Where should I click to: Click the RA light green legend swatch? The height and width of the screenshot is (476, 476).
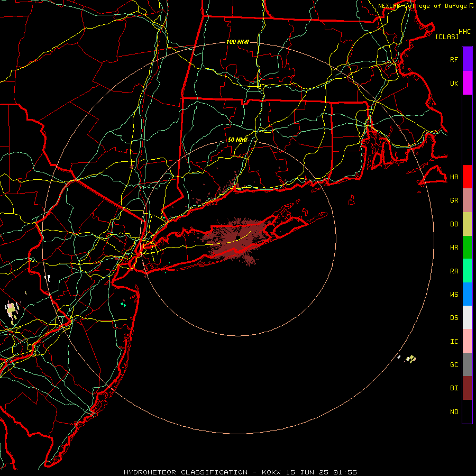click(467, 271)
